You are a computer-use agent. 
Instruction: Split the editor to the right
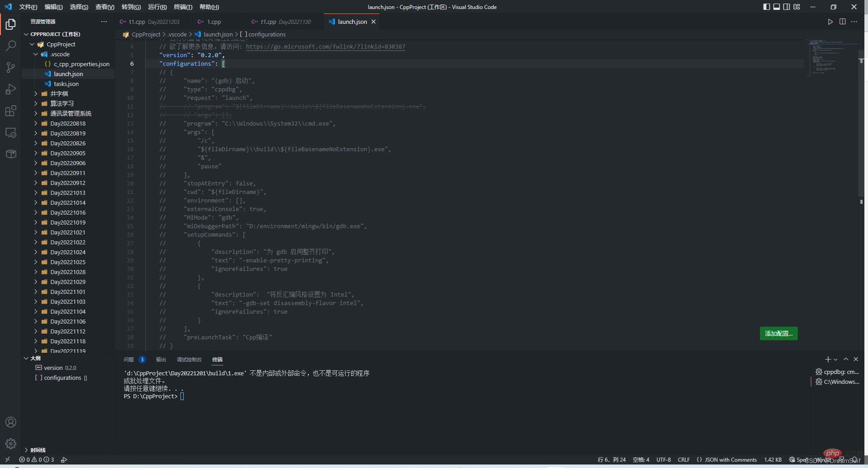842,22
